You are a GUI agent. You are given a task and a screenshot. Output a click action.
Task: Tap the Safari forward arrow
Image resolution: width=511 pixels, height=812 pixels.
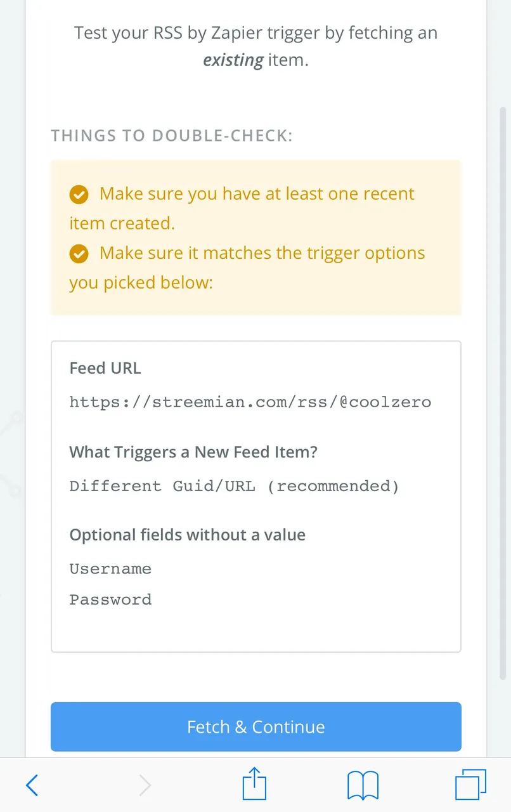point(145,785)
